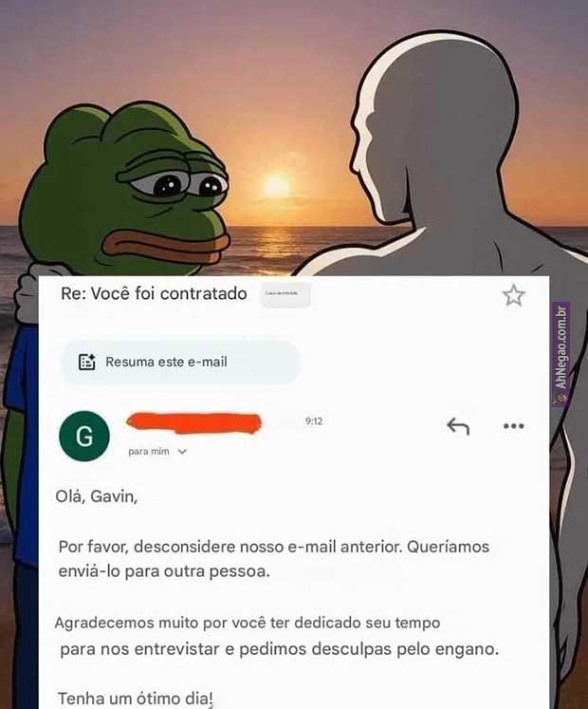Click the "Caixa de entrada" inbox label

[x=285, y=294]
